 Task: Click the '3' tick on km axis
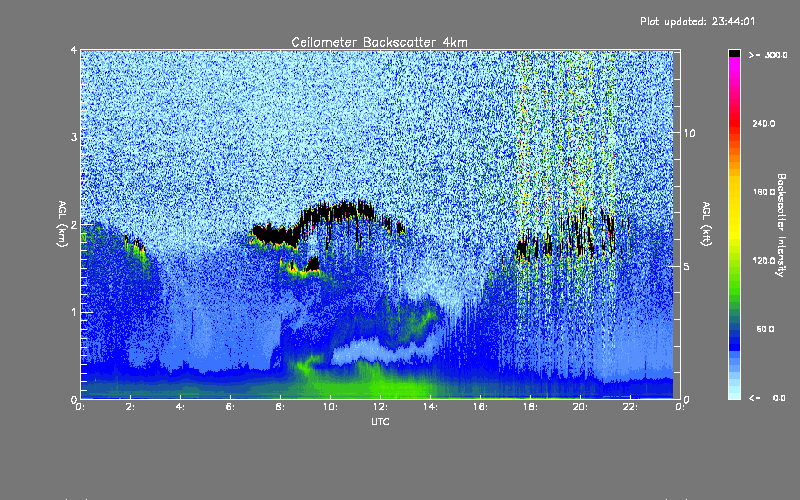pos(74,137)
